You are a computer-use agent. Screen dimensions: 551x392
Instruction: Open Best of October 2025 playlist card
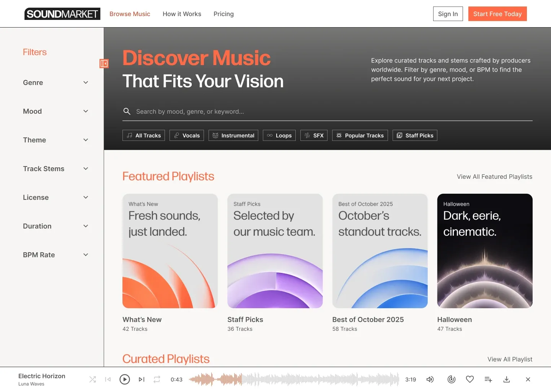(380, 251)
